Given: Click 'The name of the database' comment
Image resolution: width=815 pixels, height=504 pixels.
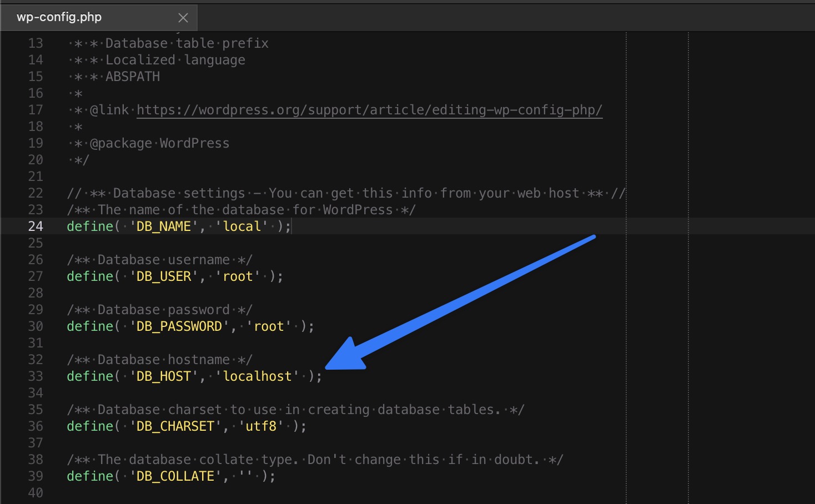Looking at the screenshot, I should [241, 210].
